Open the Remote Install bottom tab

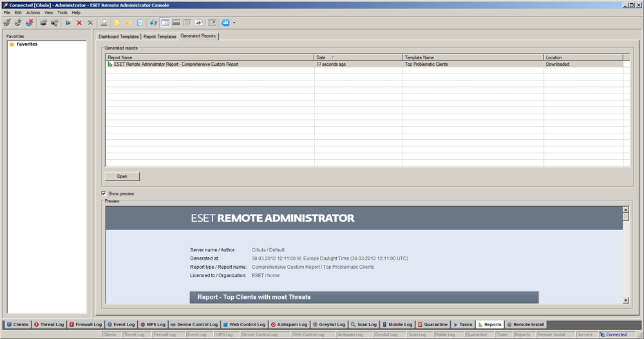point(526,325)
